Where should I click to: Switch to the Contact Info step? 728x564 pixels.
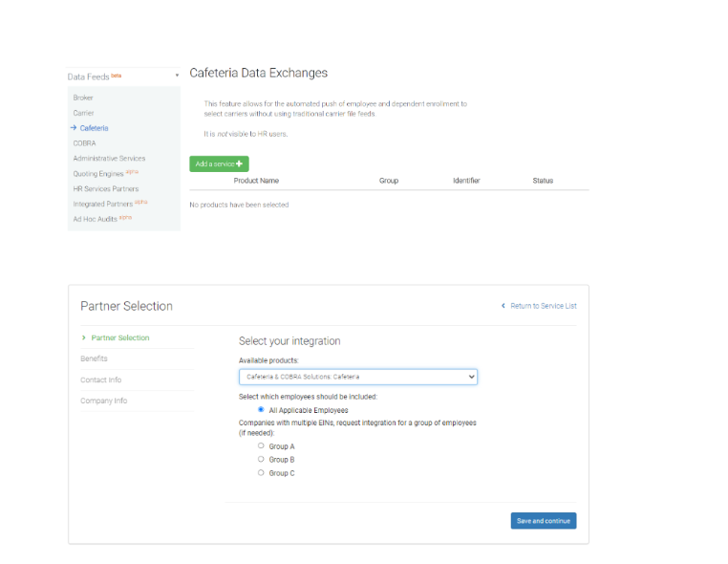point(100,380)
